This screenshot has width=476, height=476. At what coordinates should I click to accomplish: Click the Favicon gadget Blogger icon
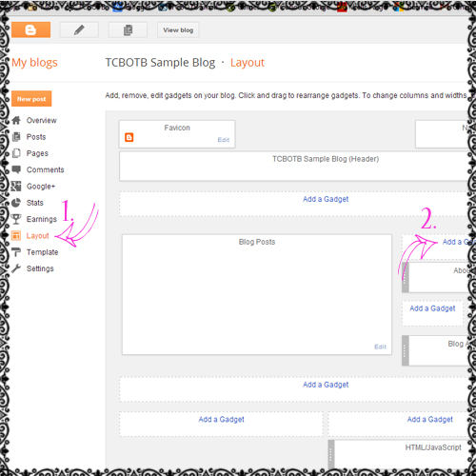click(x=129, y=137)
